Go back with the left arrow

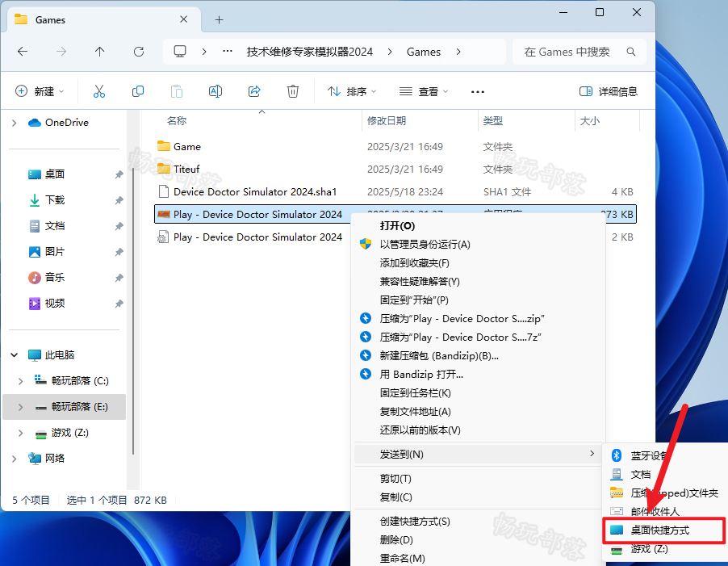tap(23, 52)
